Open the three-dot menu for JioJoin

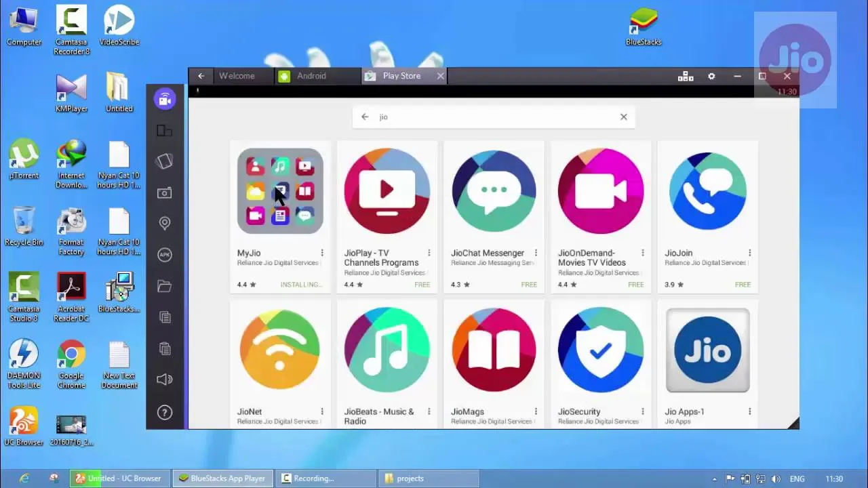click(749, 253)
